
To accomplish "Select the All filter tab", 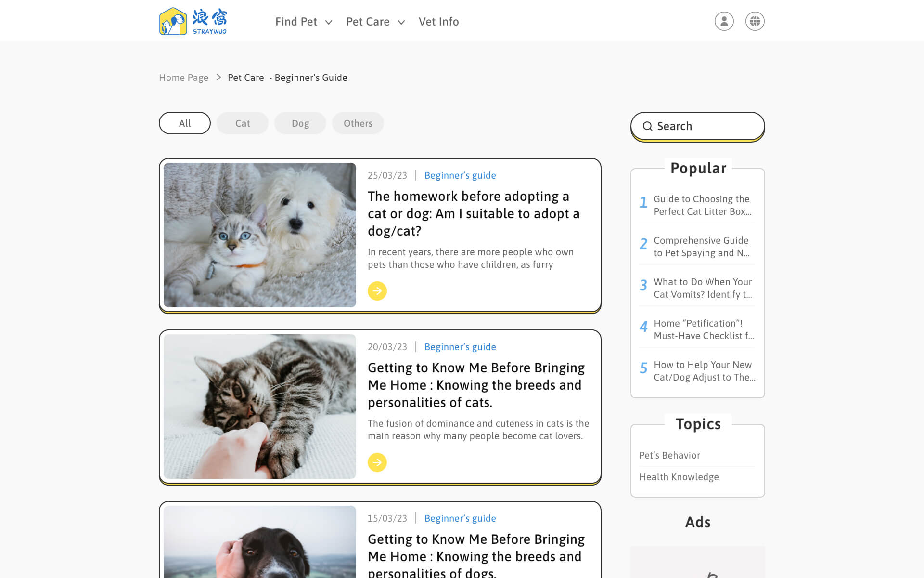I will pyautogui.click(x=185, y=123).
